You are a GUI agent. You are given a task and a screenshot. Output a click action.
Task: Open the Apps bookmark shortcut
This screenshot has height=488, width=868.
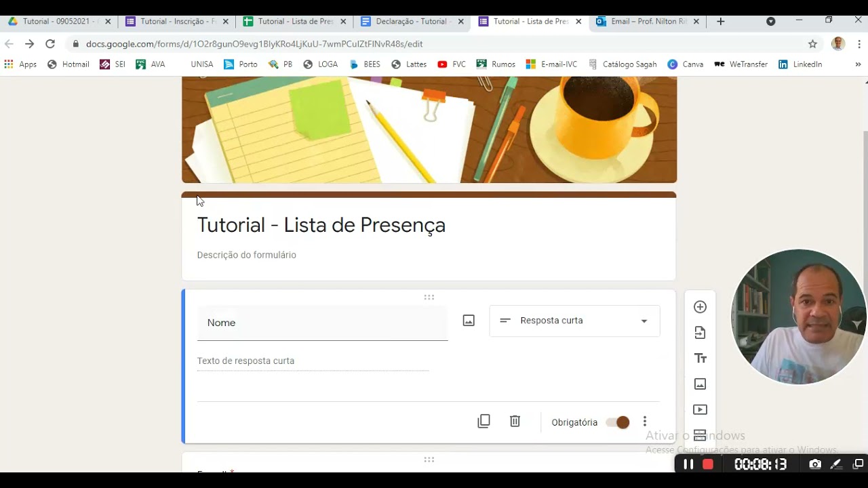tap(20, 64)
